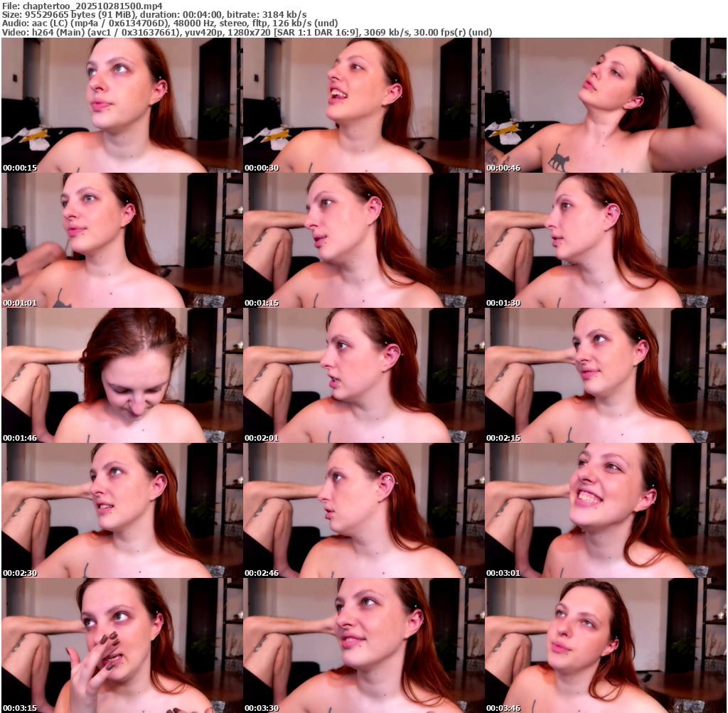Select the thumbnail at timestamp 00:01:46
728x713 pixels.
point(122,375)
